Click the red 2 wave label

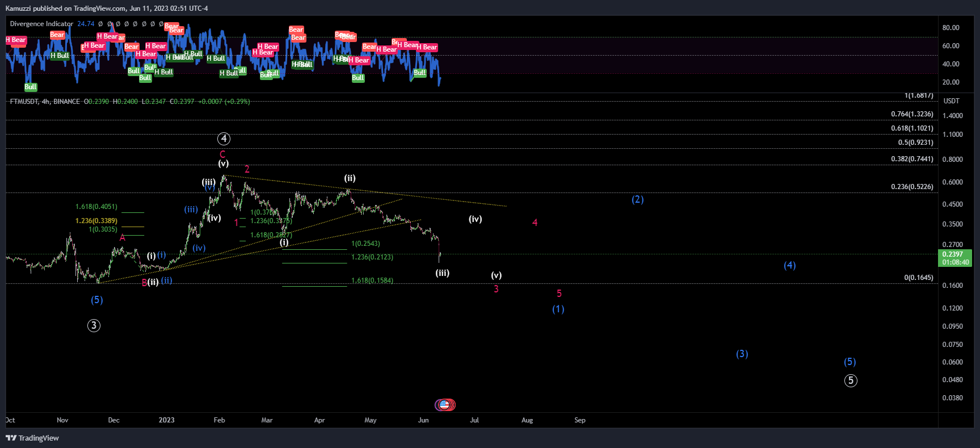247,169
